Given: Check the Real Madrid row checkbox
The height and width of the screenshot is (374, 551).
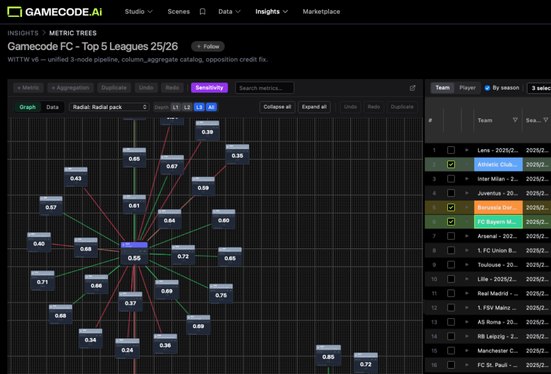Looking at the screenshot, I should (x=451, y=293).
